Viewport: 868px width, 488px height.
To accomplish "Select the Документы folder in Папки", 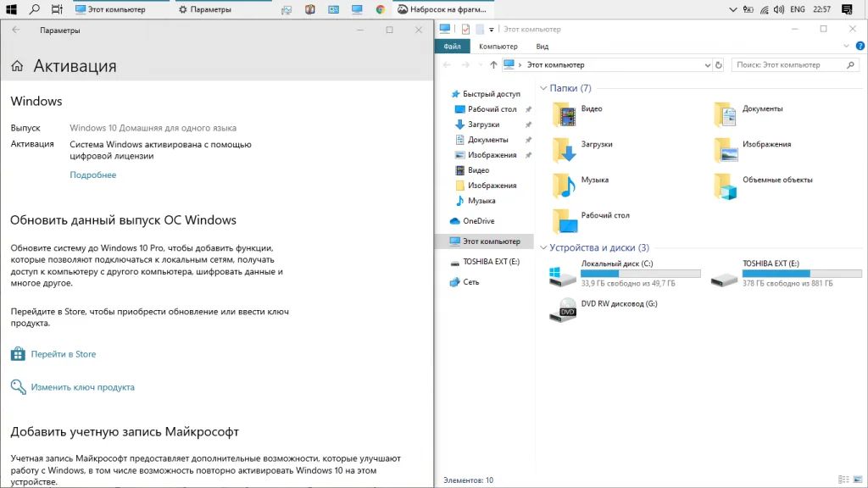I will [x=748, y=114].
